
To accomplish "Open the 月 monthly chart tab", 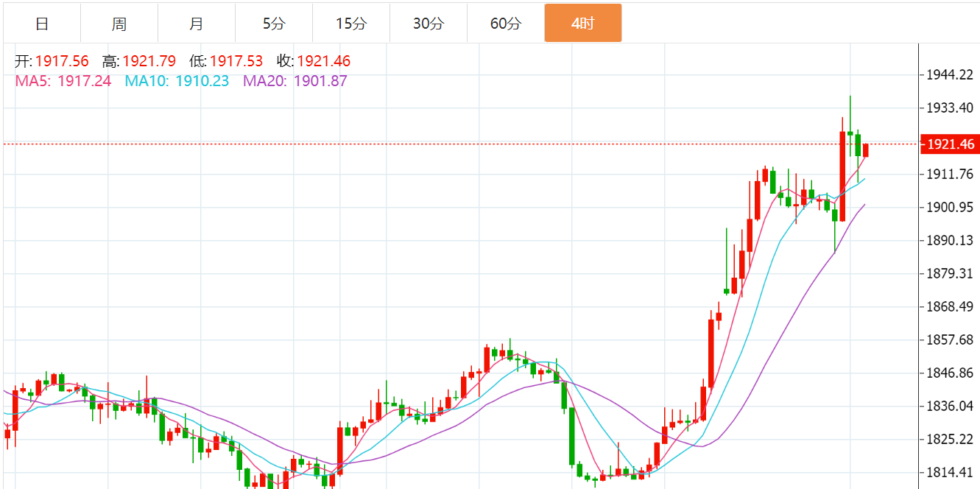I will coord(197,24).
